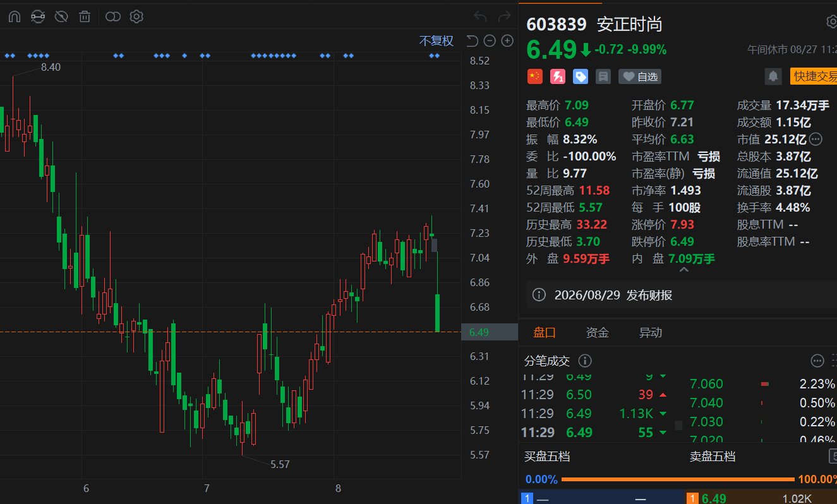Viewport: 837px width, 504px height.
Task: Delete drawings with the trash icon
Action: 85,17
